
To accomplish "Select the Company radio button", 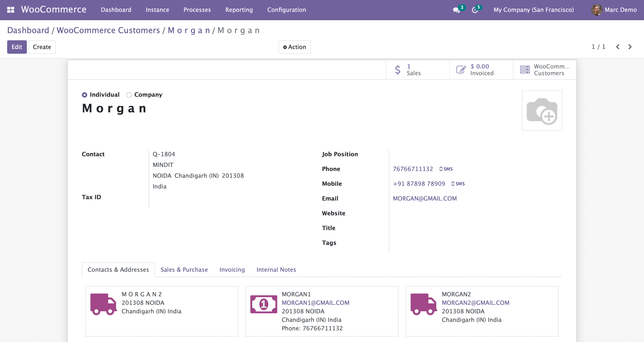I will click(129, 95).
